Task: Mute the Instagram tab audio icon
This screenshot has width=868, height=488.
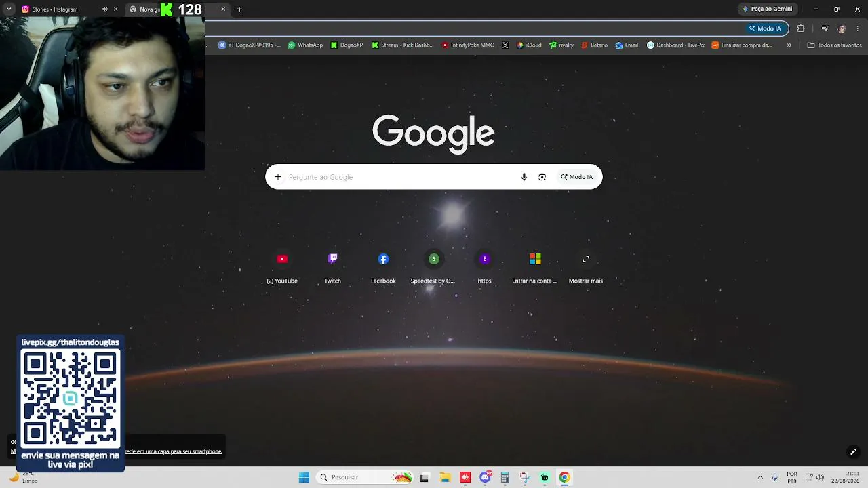Action: point(104,9)
